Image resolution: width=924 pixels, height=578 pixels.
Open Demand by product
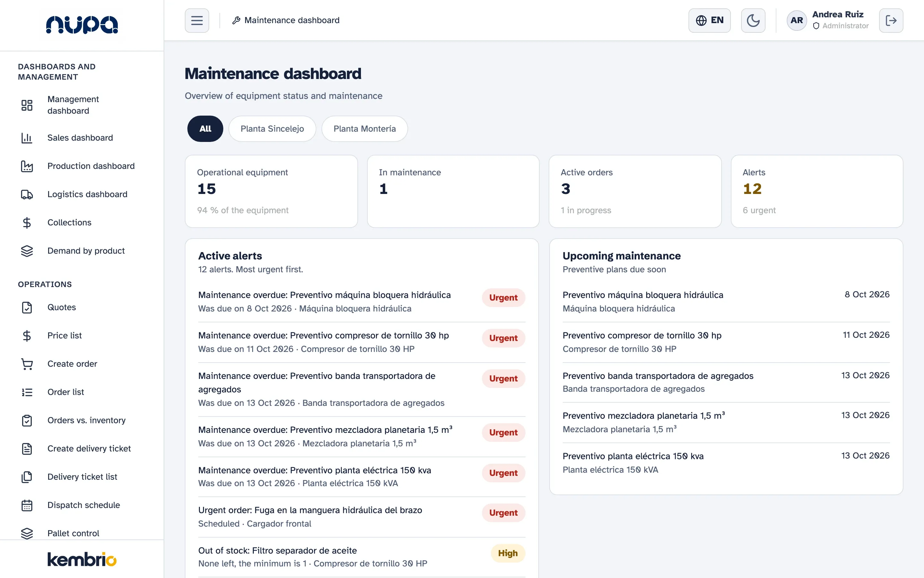tap(86, 251)
